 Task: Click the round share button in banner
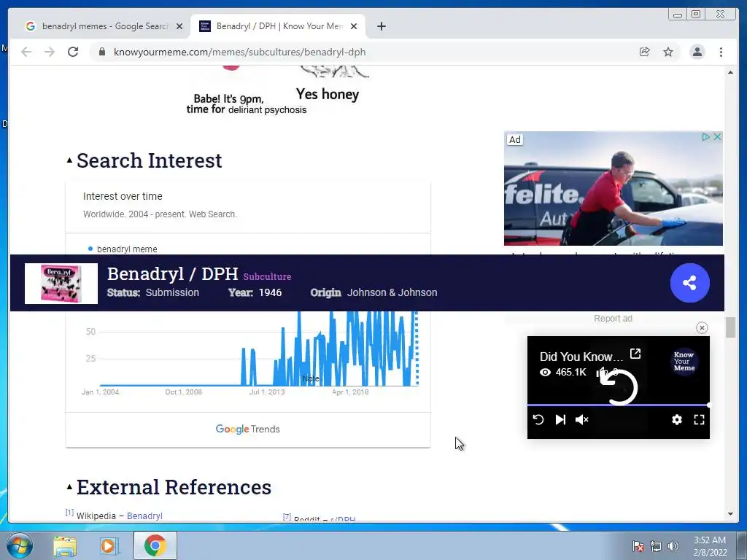tap(689, 283)
